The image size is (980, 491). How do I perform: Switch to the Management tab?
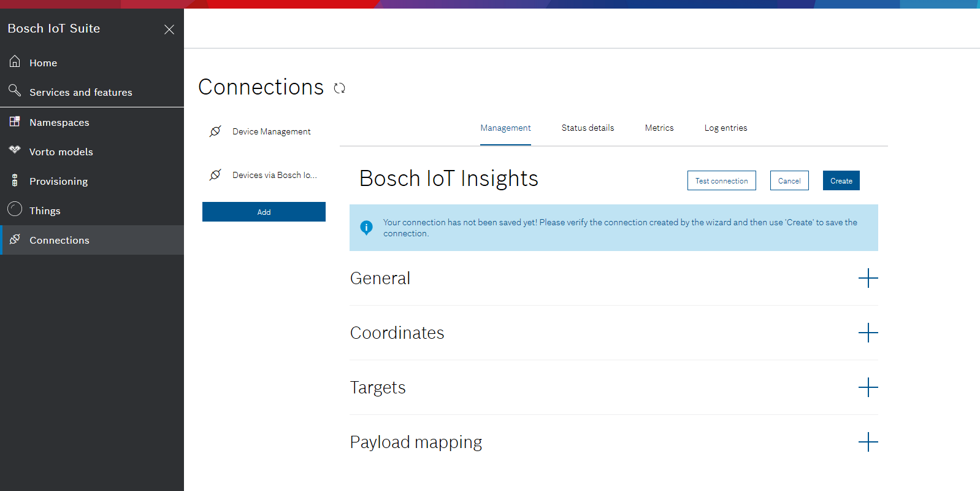coord(505,128)
